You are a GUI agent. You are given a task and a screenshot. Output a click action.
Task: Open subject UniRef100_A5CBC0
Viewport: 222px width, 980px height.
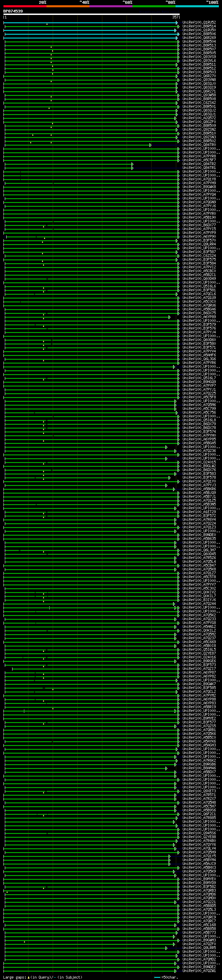pos(199,271)
